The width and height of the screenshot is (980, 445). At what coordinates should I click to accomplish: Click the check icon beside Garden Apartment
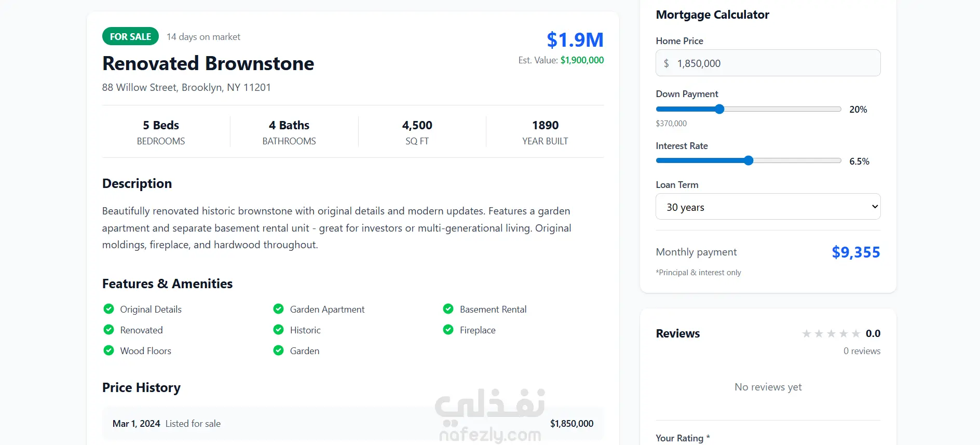(278, 309)
